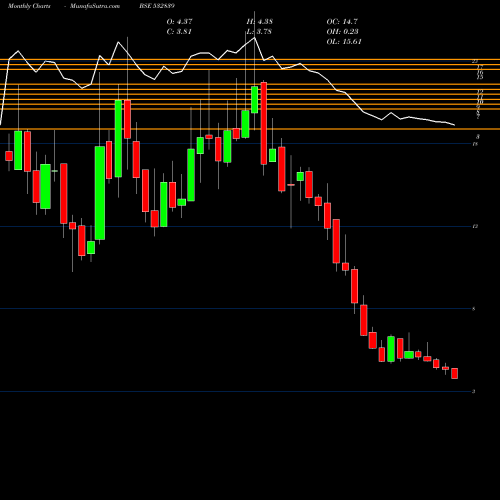500x500 pixels.
Task: Click the close value C: 3.81
Action: (179, 32)
